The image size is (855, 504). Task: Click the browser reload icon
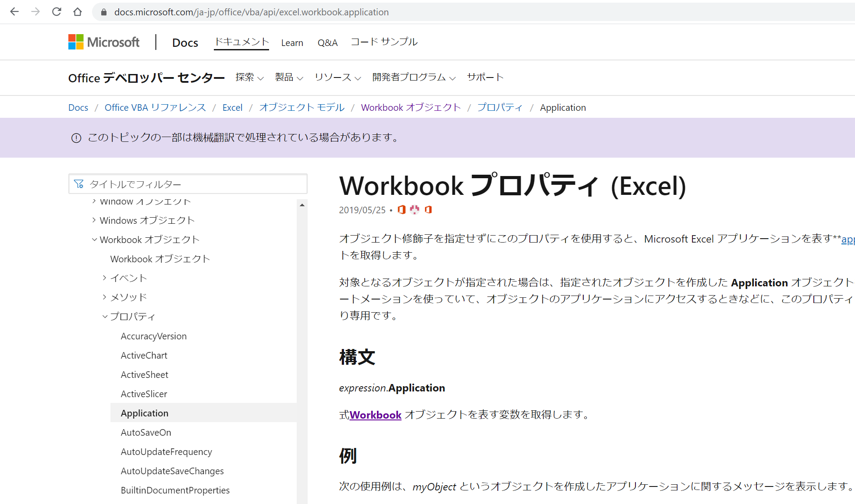(57, 12)
